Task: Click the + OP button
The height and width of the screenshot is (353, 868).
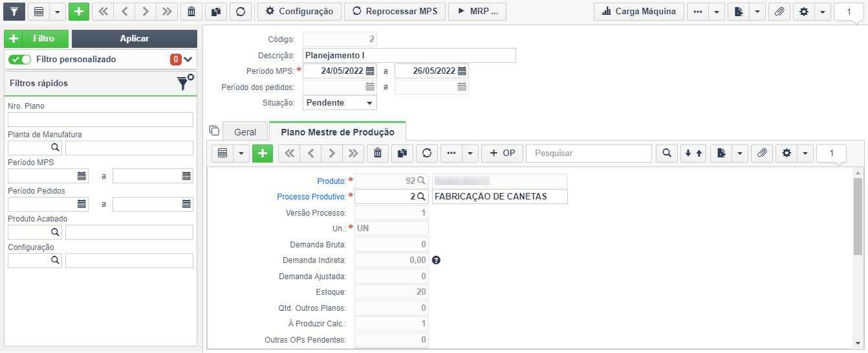Action: click(x=502, y=153)
